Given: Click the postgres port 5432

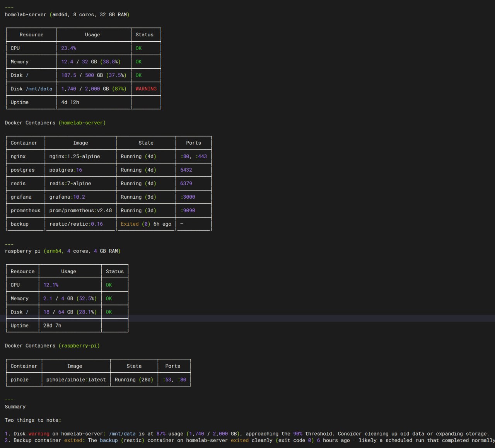Looking at the screenshot, I should tap(186, 170).
